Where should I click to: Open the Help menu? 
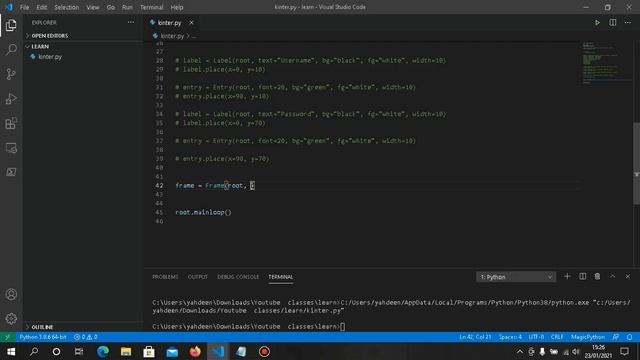pyautogui.click(x=177, y=7)
